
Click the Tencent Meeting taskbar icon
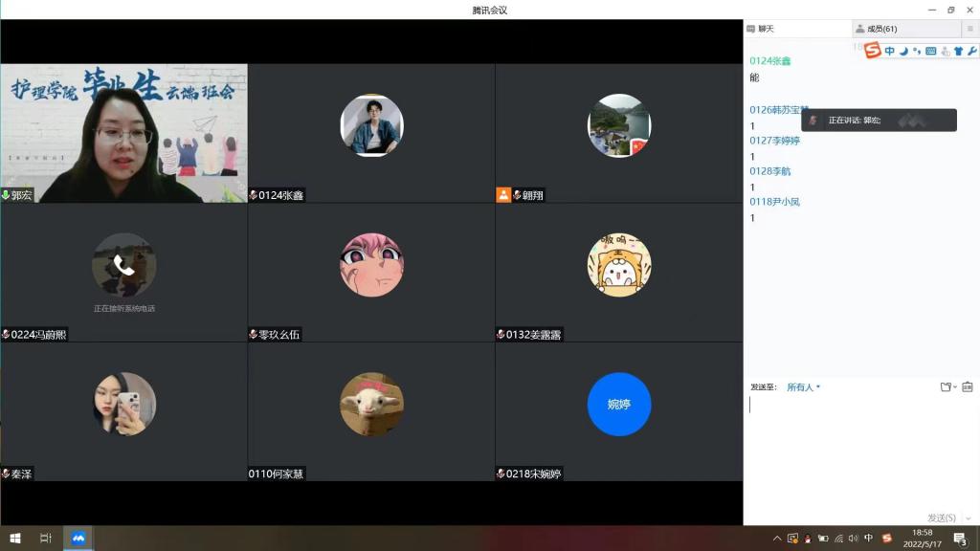[78, 539]
